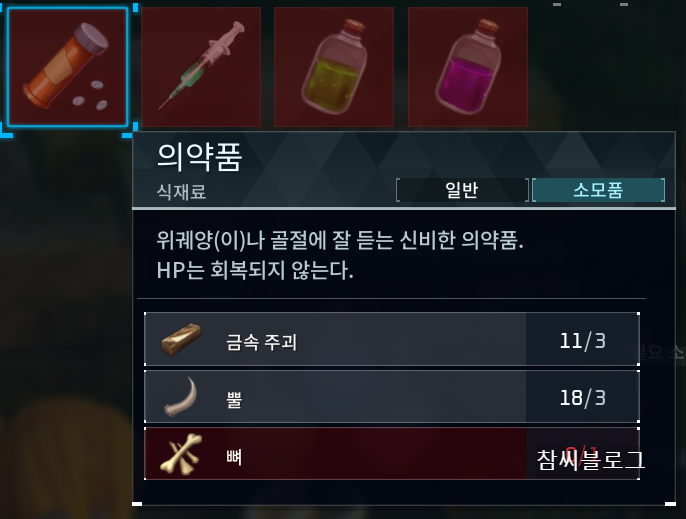Click the item description text

point(340,255)
